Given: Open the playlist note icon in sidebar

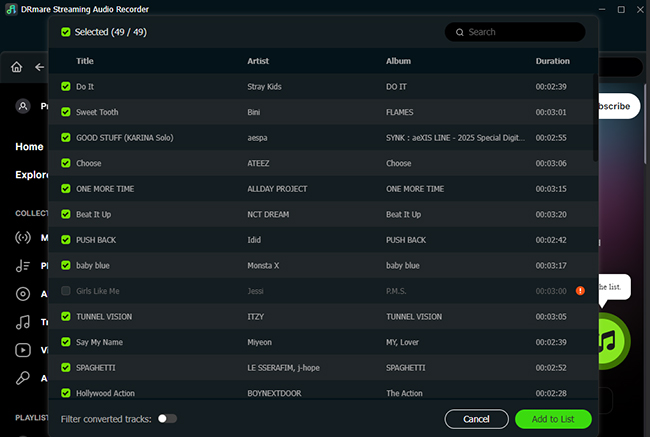Looking at the screenshot, I should point(23,266).
